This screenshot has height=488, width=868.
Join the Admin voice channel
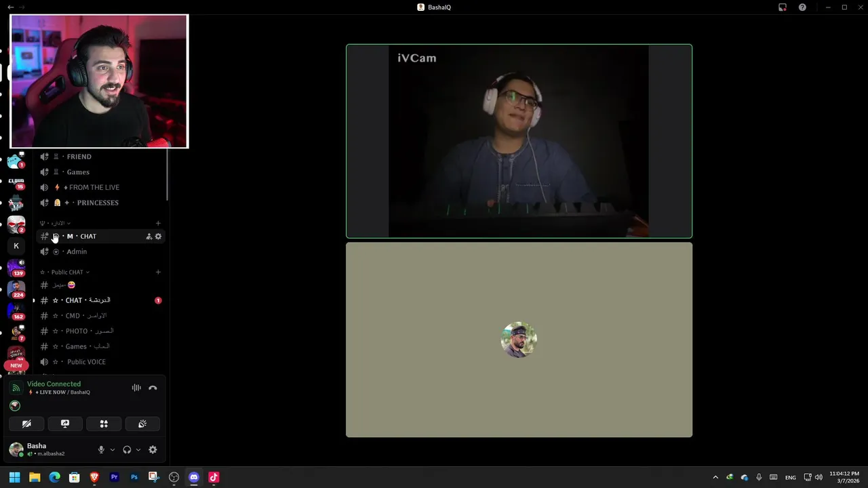101,251
